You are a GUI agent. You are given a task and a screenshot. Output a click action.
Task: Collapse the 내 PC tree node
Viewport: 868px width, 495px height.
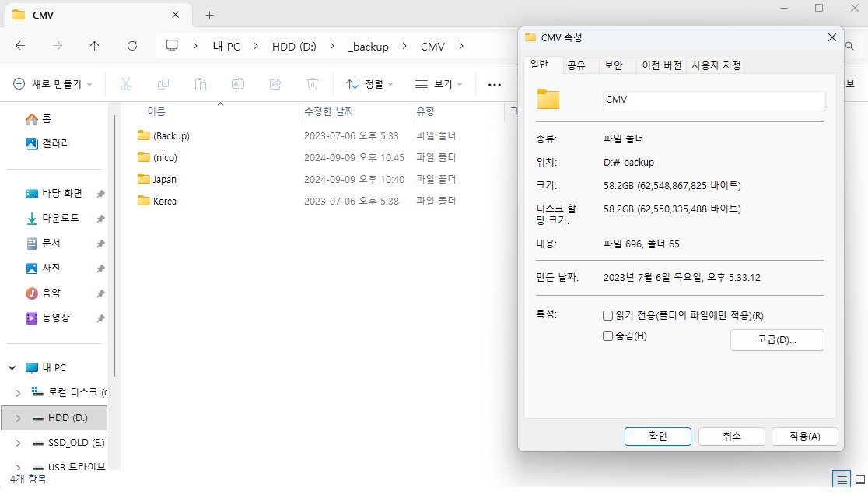pos(12,367)
